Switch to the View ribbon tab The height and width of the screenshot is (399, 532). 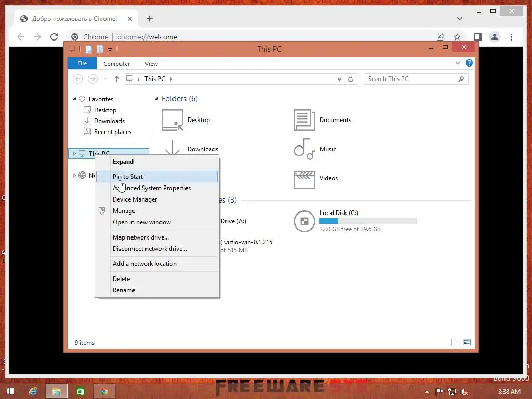tap(151, 64)
